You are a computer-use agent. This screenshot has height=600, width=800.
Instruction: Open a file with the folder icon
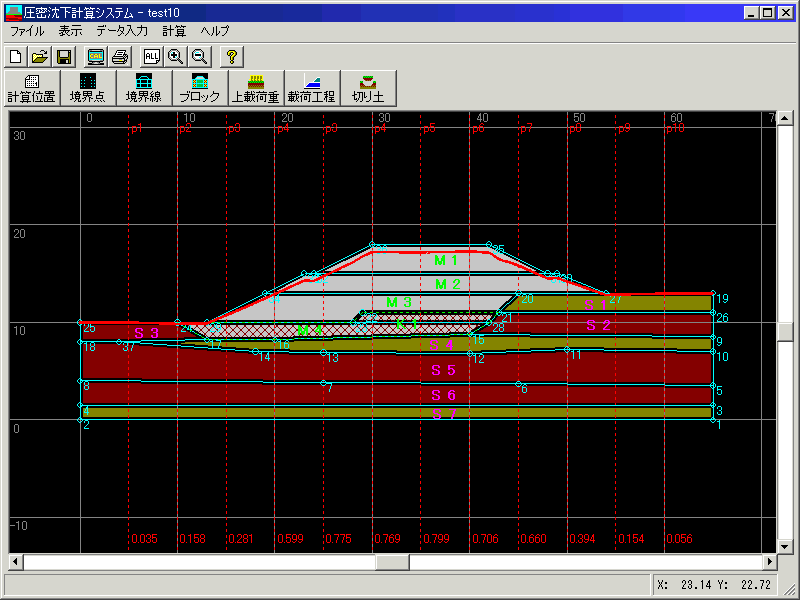39,56
